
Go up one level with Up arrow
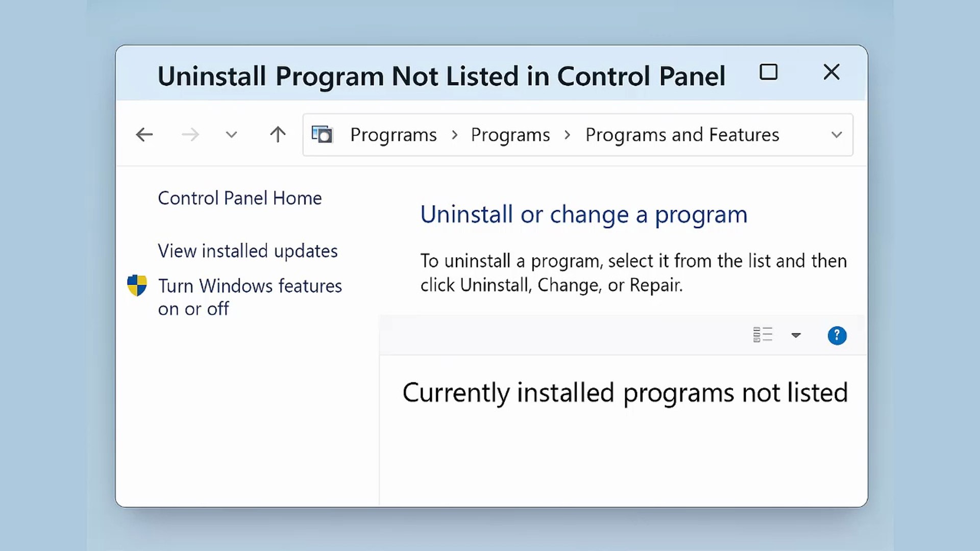(x=278, y=135)
